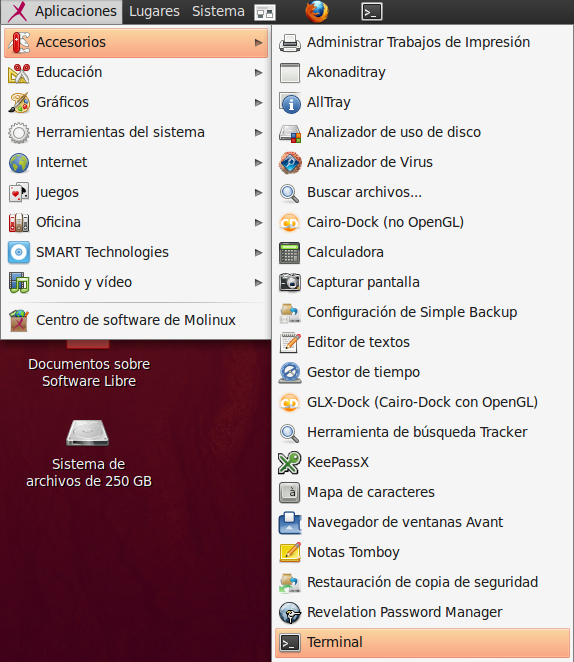The height and width of the screenshot is (662, 574).
Task: Open the Aplicaciones menu
Action: tap(62, 11)
